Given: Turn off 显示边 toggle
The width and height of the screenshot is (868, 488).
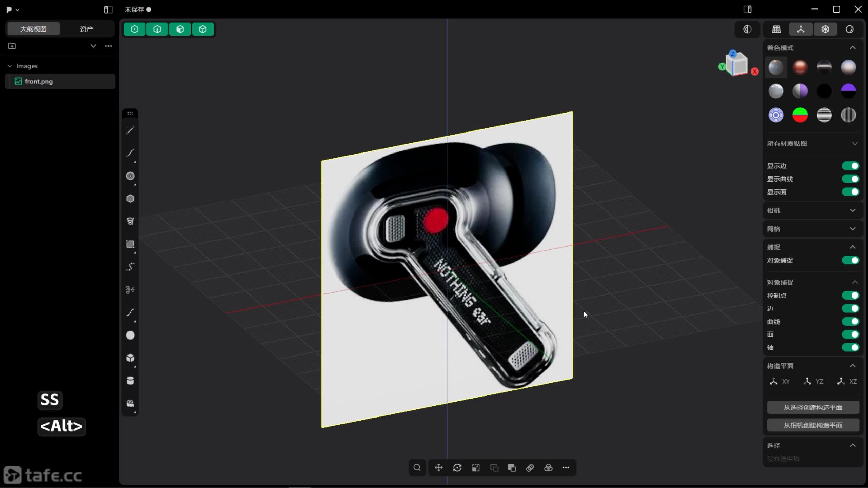Looking at the screenshot, I should tap(850, 166).
